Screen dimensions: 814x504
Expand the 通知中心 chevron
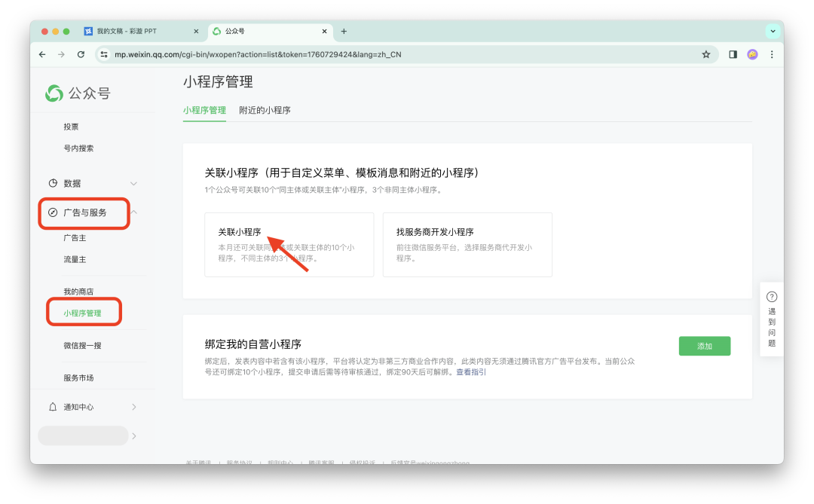coord(134,407)
